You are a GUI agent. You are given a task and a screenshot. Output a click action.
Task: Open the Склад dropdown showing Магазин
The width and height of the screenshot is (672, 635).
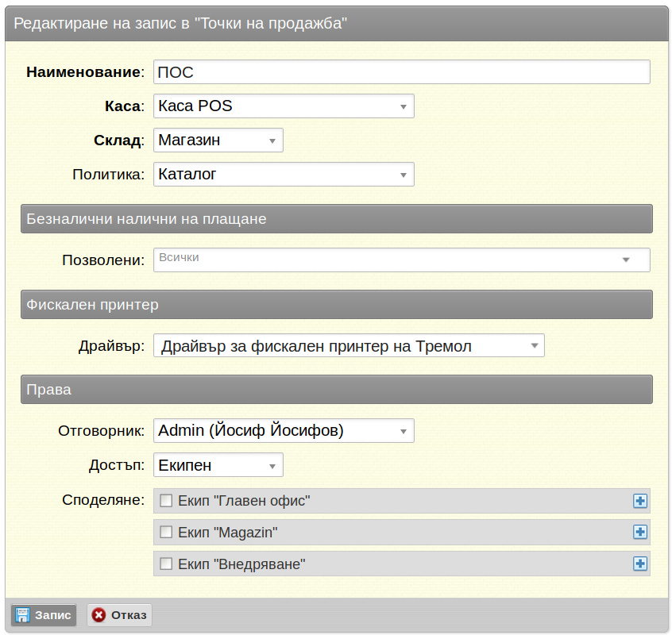click(x=218, y=140)
